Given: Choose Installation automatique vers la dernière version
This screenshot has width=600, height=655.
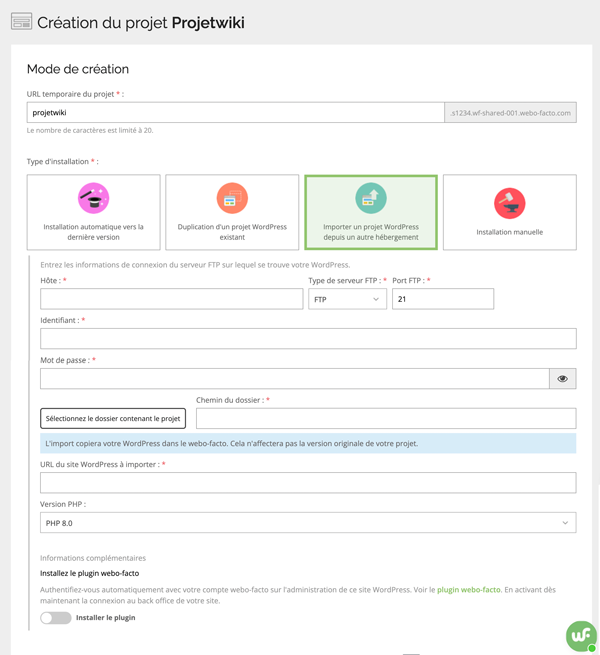Looking at the screenshot, I should coord(94,212).
